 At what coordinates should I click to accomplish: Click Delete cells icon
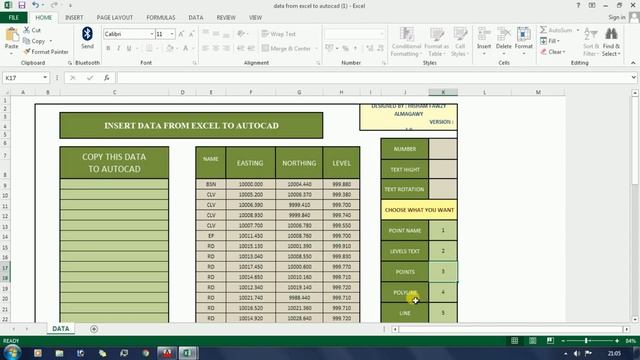[504, 34]
